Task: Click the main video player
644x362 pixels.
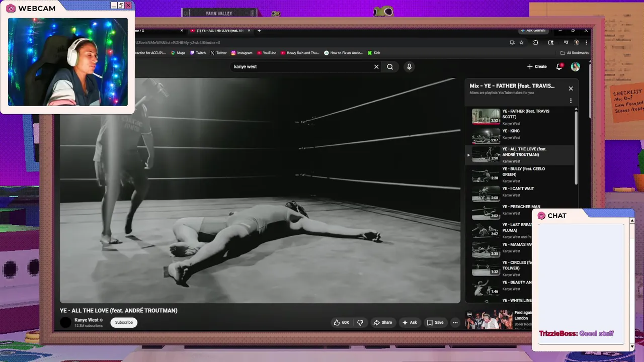Action: [x=260, y=191]
